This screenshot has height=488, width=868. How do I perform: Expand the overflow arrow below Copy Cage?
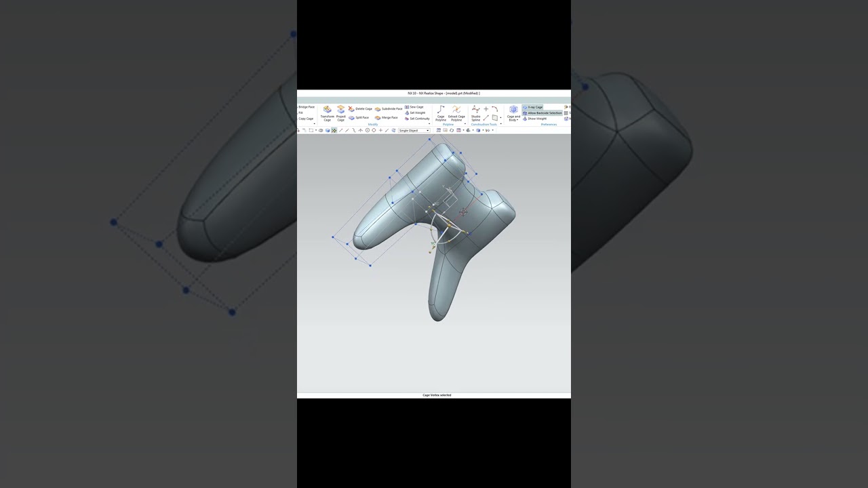315,123
